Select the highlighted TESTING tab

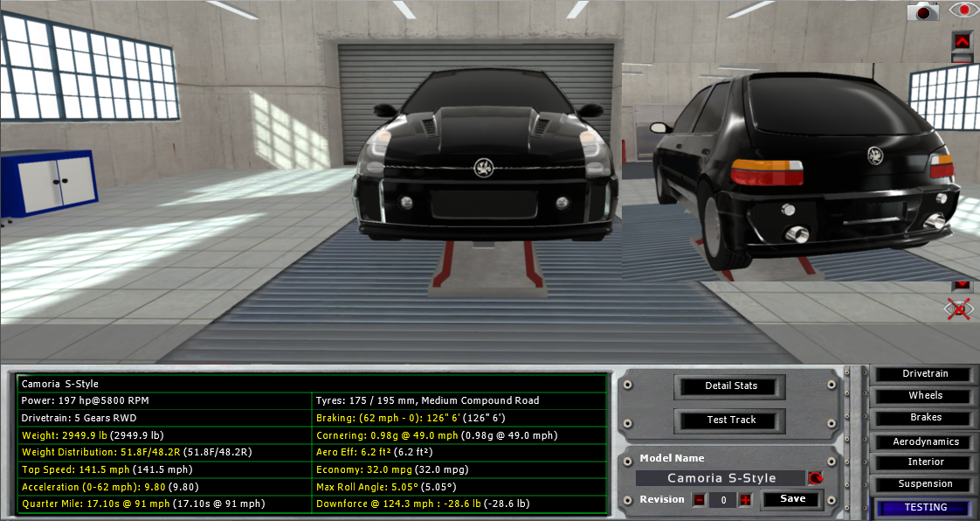(925, 508)
